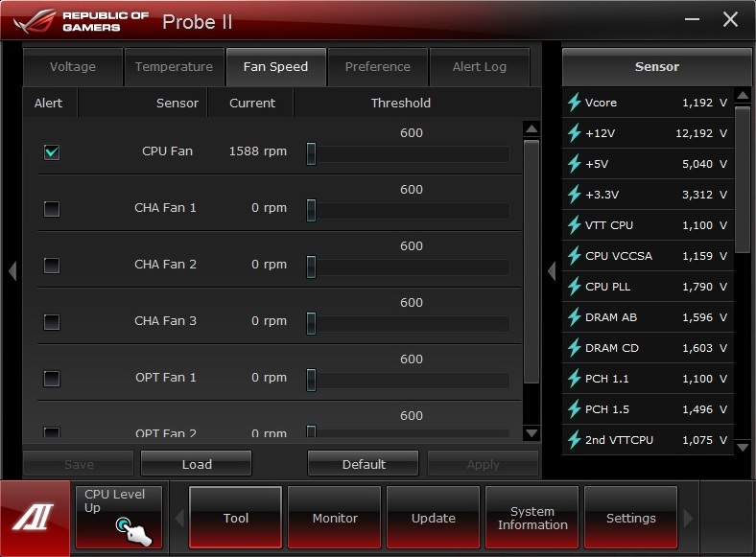Screen dimensions: 756x557
Task: Click the OPT Fan 1 threshold slider handle
Action: coord(312,380)
